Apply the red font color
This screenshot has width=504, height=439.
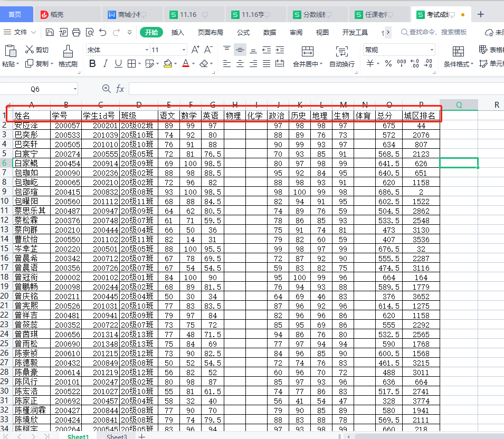click(x=185, y=64)
